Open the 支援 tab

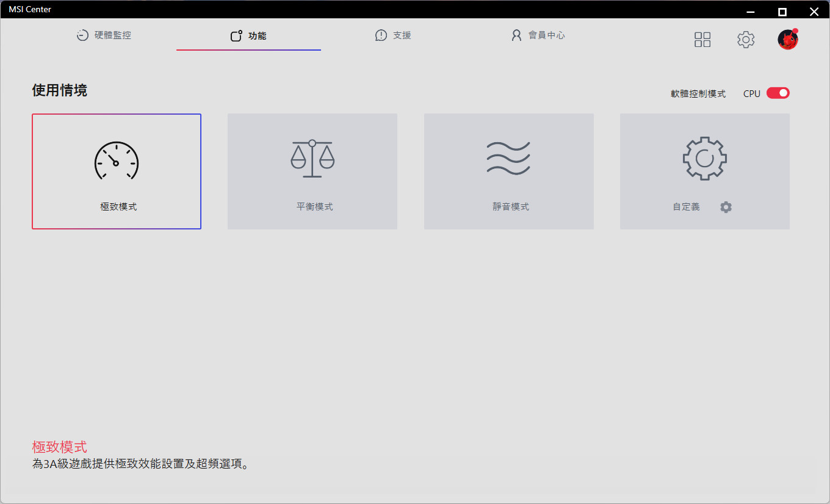point(402,35)
